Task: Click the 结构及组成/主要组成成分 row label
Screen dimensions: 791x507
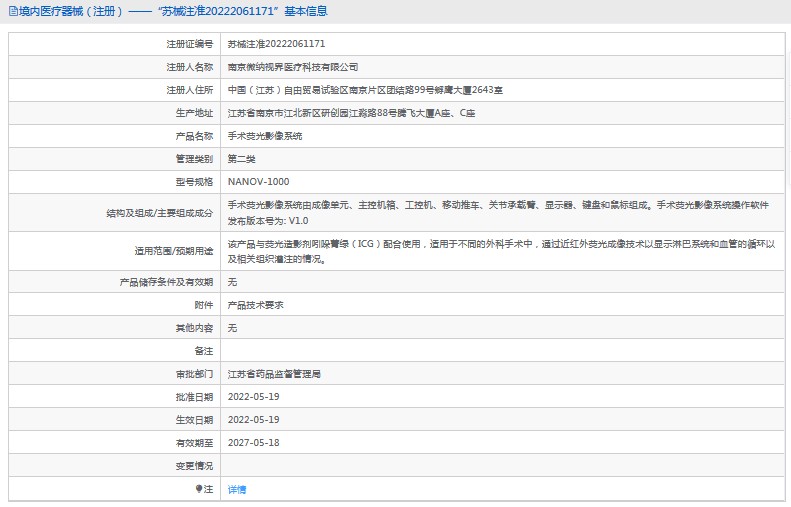Action: (x=159, y=213)
